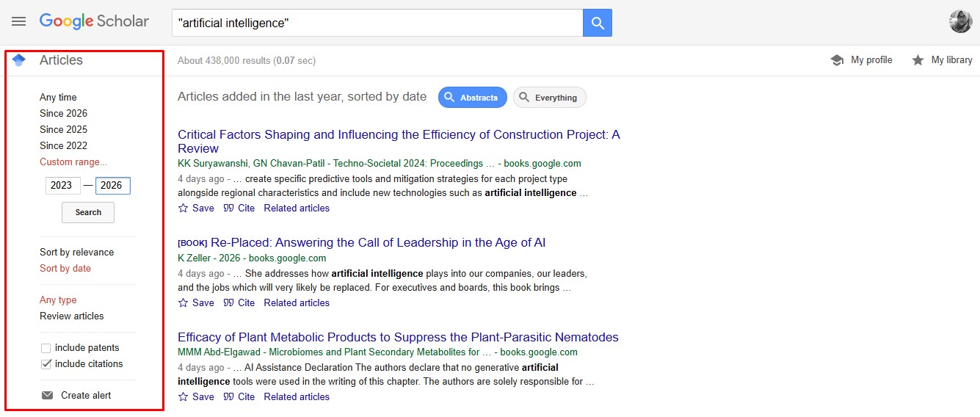
Task: Choose Sort by date
Action: click(65, 269)
